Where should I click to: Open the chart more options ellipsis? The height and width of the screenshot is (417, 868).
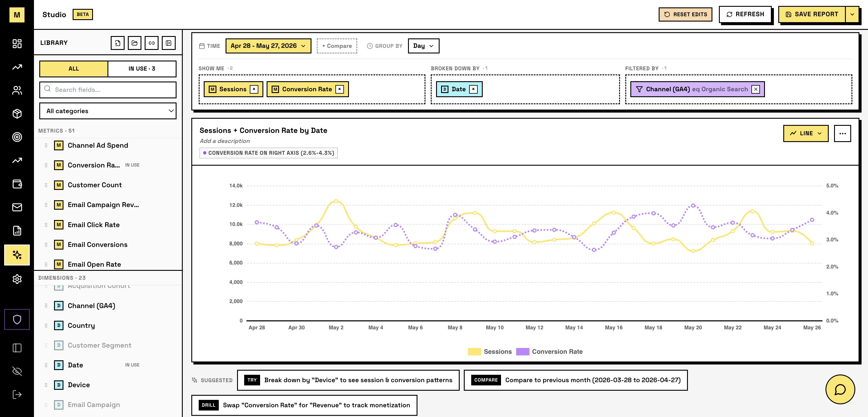(842, 133)
